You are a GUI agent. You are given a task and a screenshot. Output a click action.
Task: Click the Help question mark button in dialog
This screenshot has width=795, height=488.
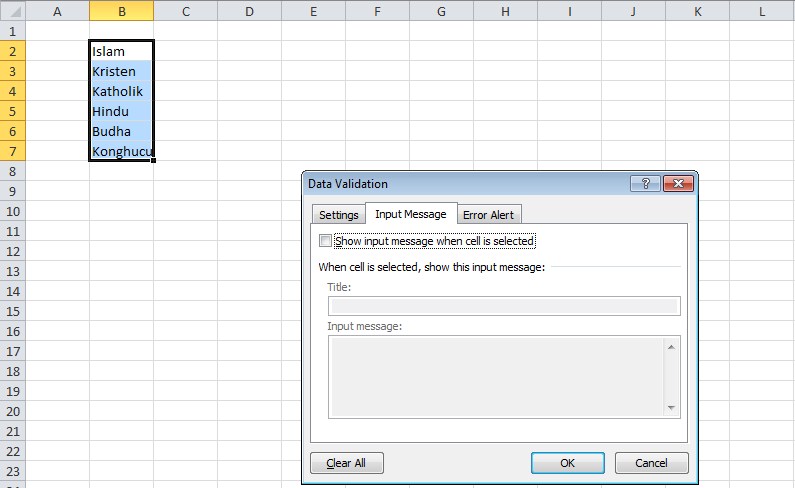point(645,184)
